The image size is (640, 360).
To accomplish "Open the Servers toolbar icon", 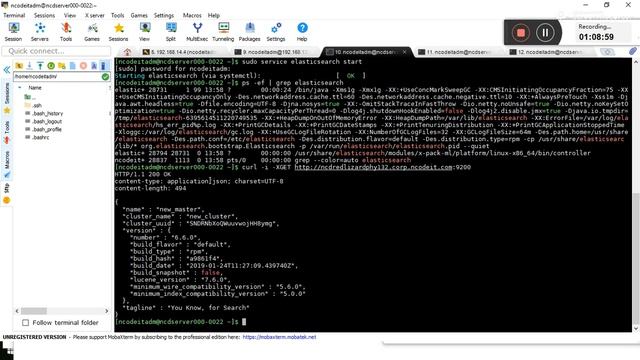I will tap(40, 32).
